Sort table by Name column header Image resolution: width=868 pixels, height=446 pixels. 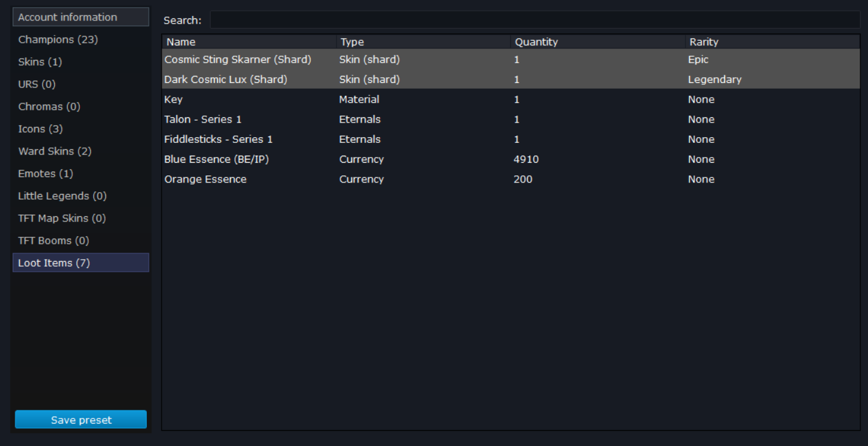point(249,42)
